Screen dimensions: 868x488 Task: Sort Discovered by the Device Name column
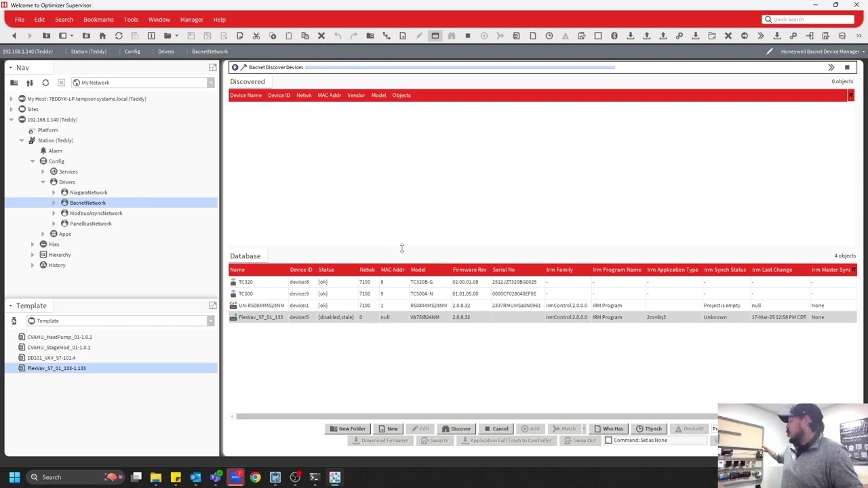(245, 96)
